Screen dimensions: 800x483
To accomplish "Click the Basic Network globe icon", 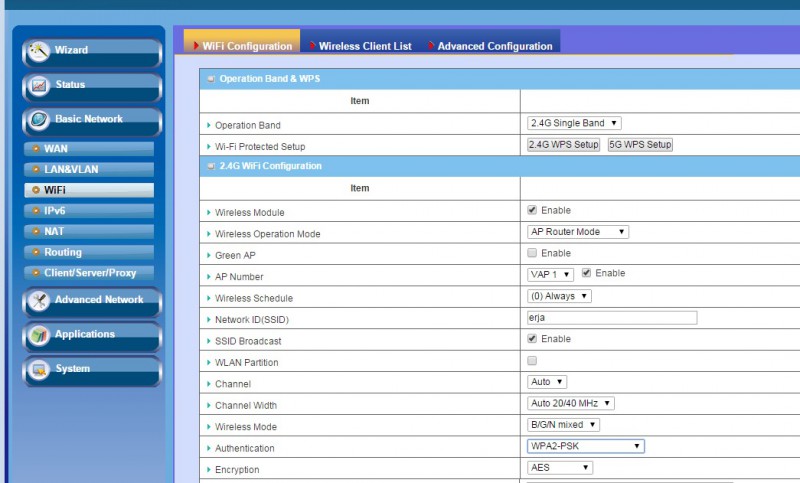I will (39, 120).
